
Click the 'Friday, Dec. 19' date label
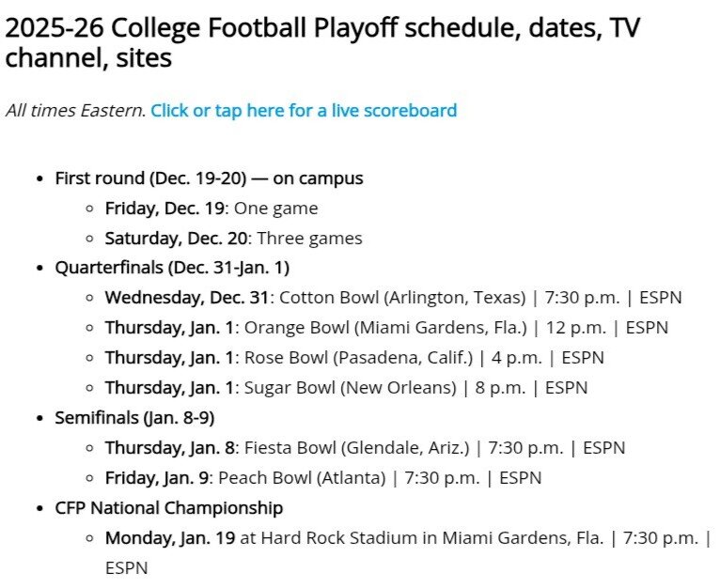click(164, 208)
